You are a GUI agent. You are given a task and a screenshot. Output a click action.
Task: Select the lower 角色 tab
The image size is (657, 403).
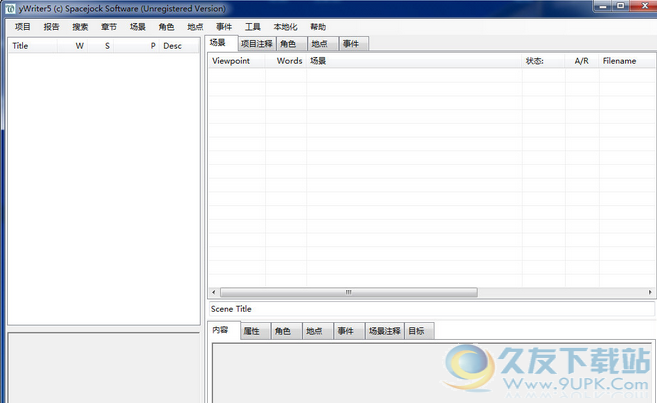tap(287, 331)
